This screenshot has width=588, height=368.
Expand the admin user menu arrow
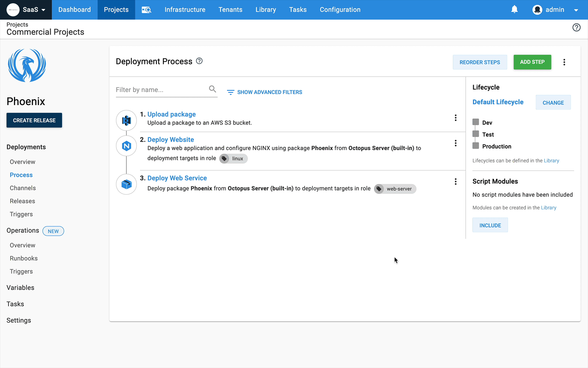coord(576,10)
